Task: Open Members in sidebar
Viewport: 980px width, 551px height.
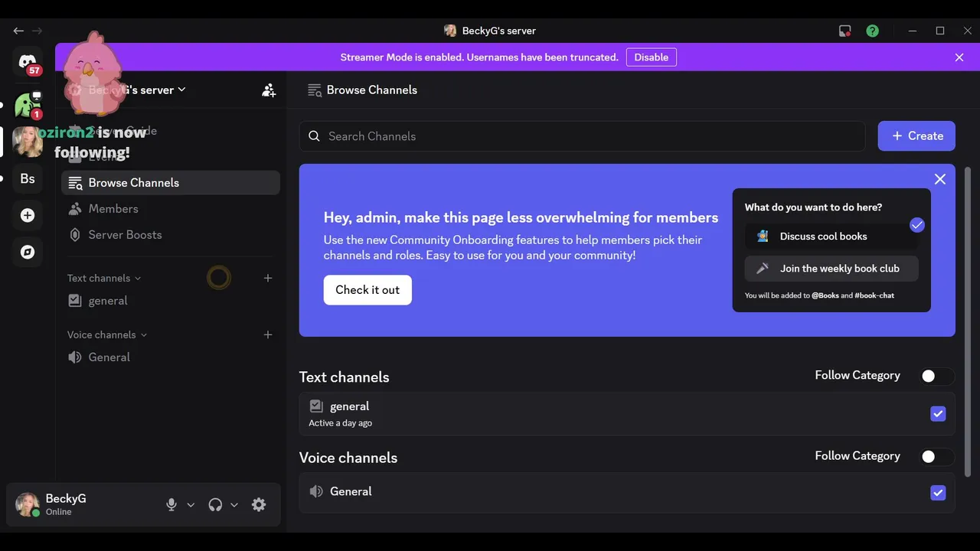Action: 171,209
